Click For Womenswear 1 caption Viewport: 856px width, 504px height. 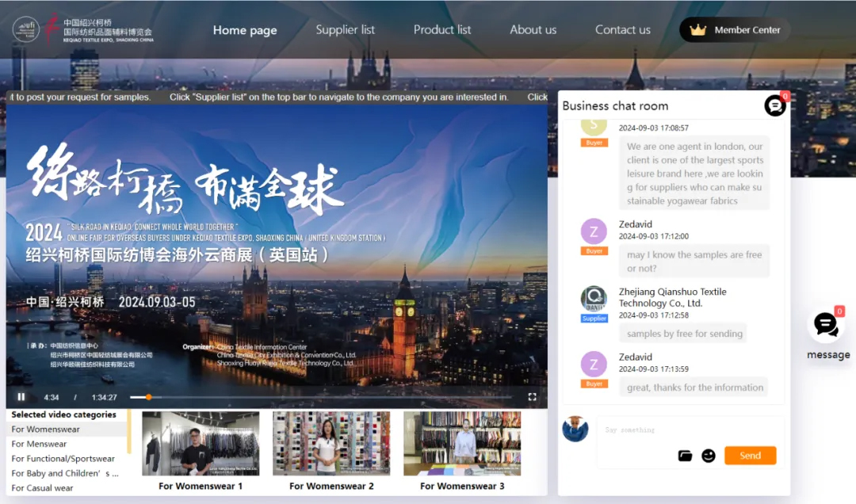[x=201, y=486]
